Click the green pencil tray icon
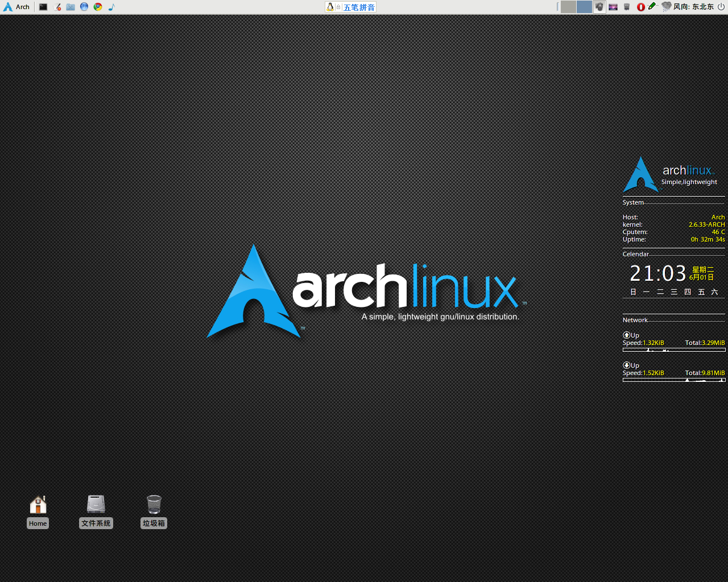 pos(652,6)
